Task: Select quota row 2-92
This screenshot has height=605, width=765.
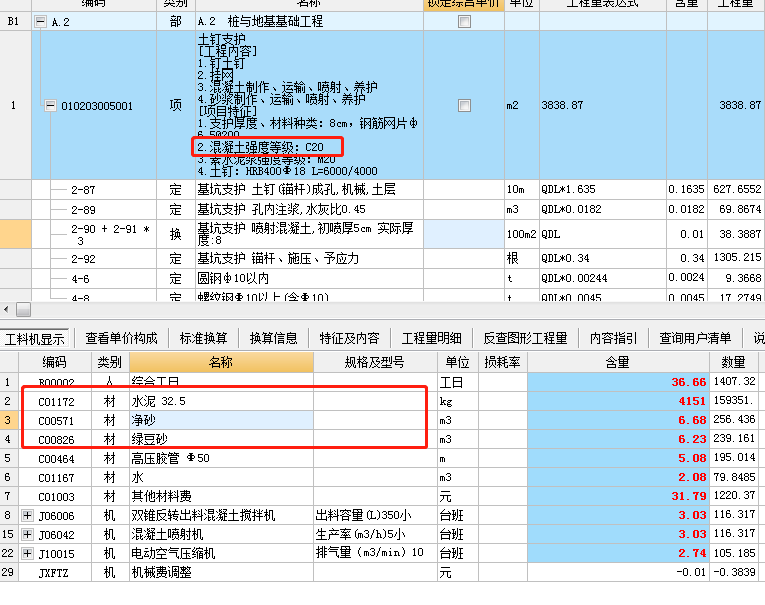Action: (x=83, y=259)
